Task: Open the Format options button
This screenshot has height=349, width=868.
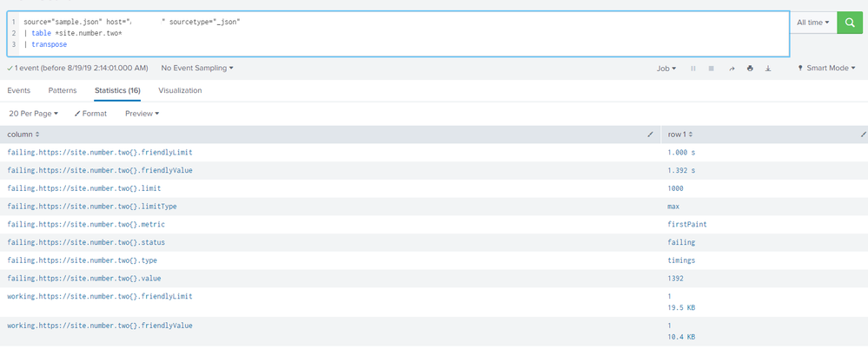Action: (90, 114)
